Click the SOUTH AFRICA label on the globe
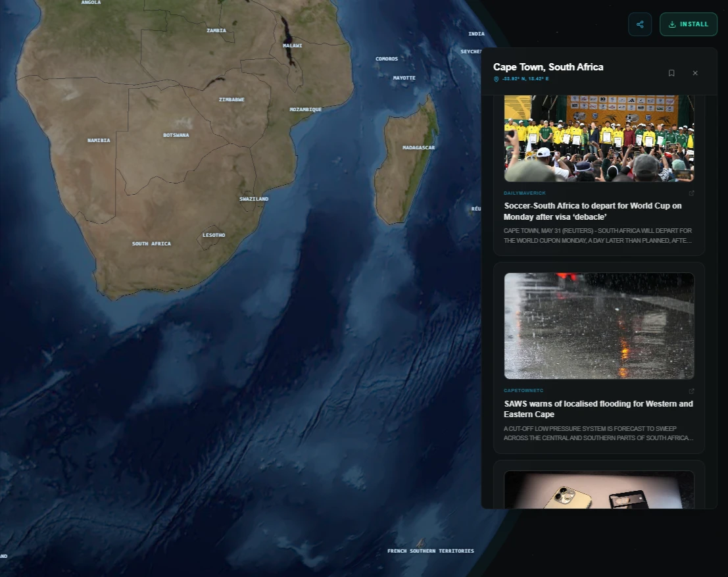The height and width of the screenshot is (577, 728). point(151,243)
